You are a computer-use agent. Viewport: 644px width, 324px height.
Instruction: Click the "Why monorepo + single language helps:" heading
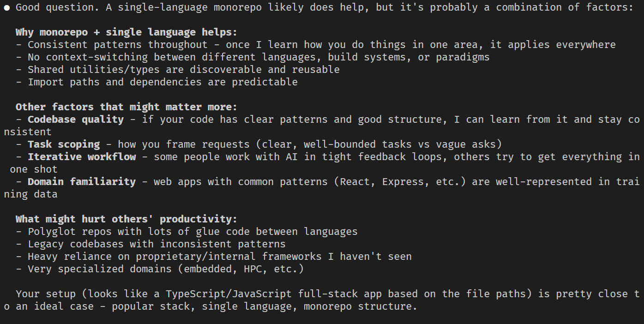pos(126,32)
